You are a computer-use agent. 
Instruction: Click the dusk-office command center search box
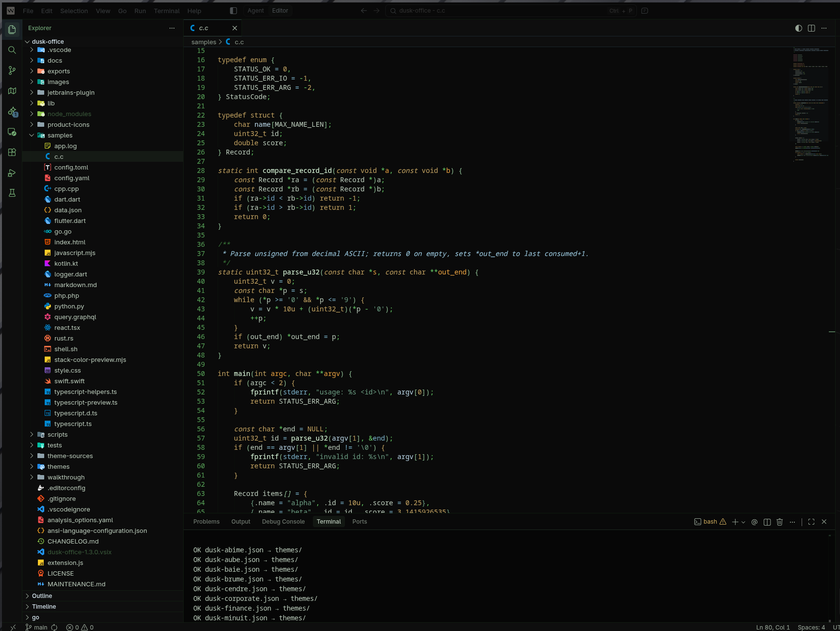click(511, 11)
